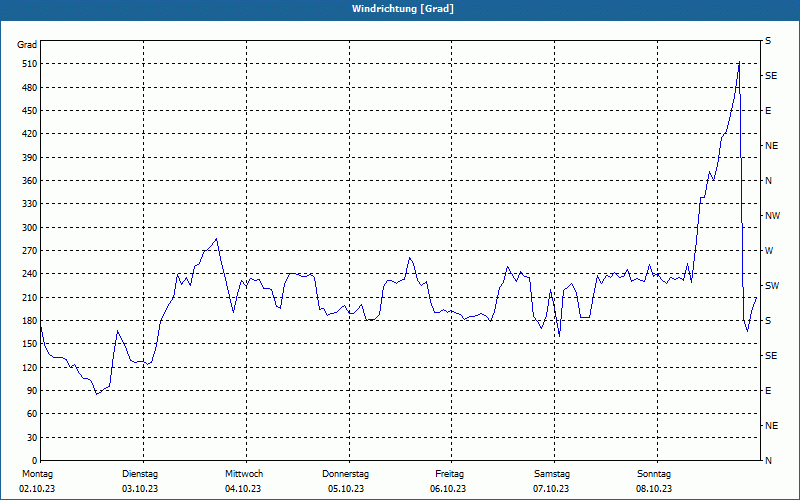Click the date 02.10.23
This screenshot has width=800, height=500.
point(37,489)
